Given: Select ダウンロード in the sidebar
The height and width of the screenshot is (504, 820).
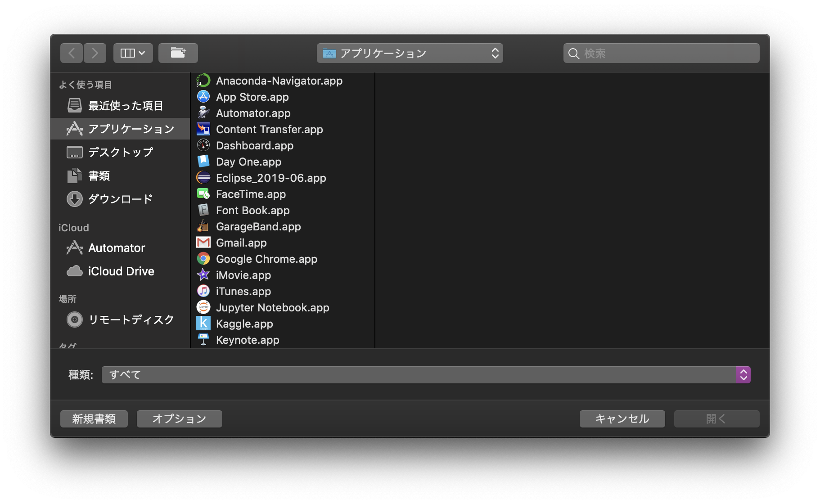Looking at the screenshot, I should [x=121, y=199].
